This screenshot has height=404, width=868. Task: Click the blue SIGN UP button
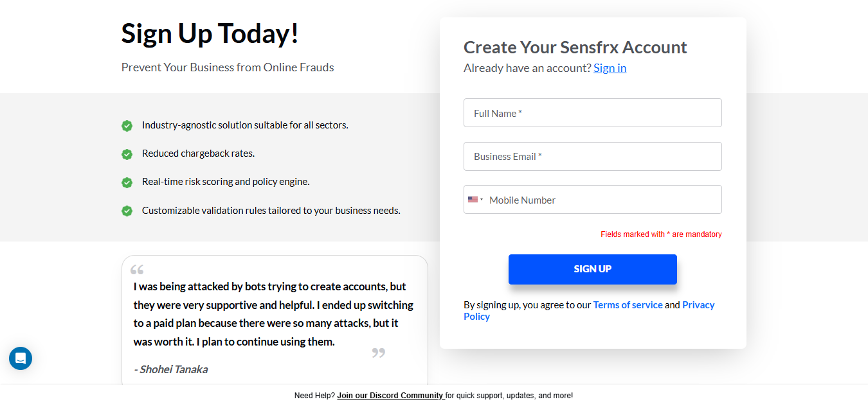(593, 269)
